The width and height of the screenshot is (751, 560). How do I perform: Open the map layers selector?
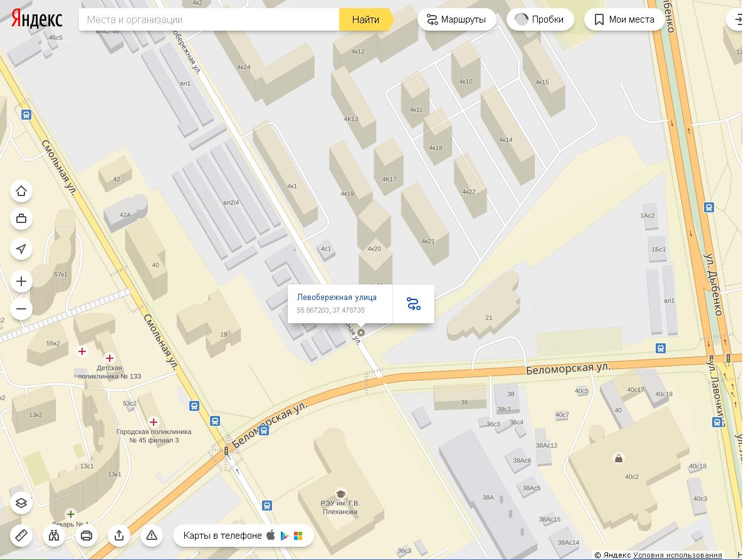coord(21,503)
